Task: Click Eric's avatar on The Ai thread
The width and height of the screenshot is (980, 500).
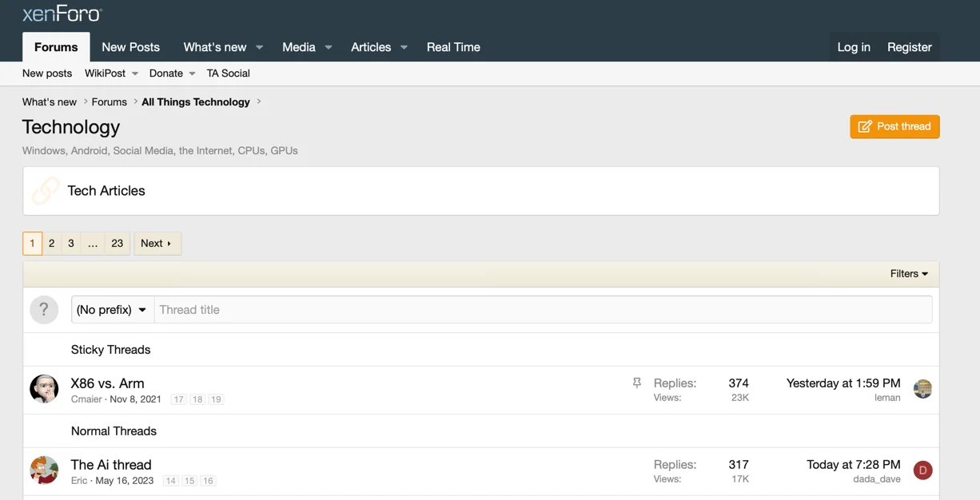Action: 44,470
